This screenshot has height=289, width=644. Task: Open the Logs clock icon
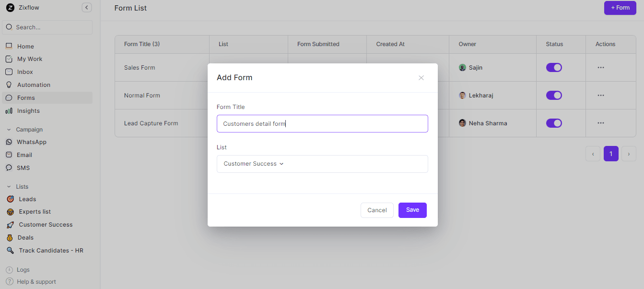pos(9,270)
